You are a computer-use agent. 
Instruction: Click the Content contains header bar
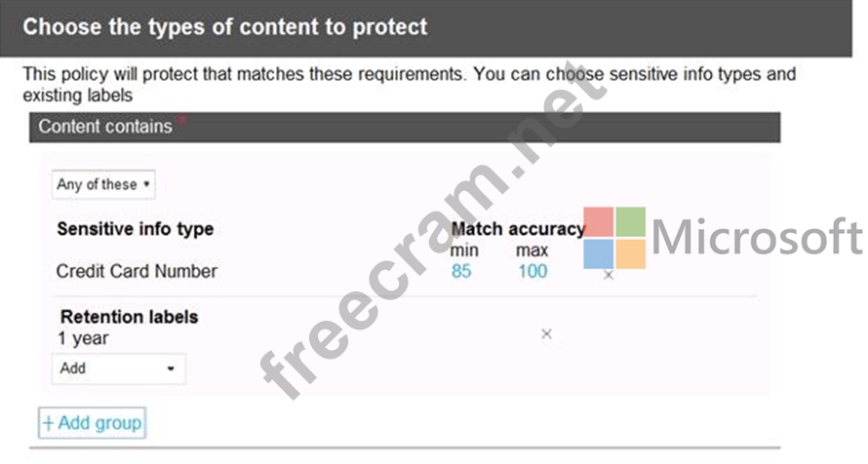(405, 127)
